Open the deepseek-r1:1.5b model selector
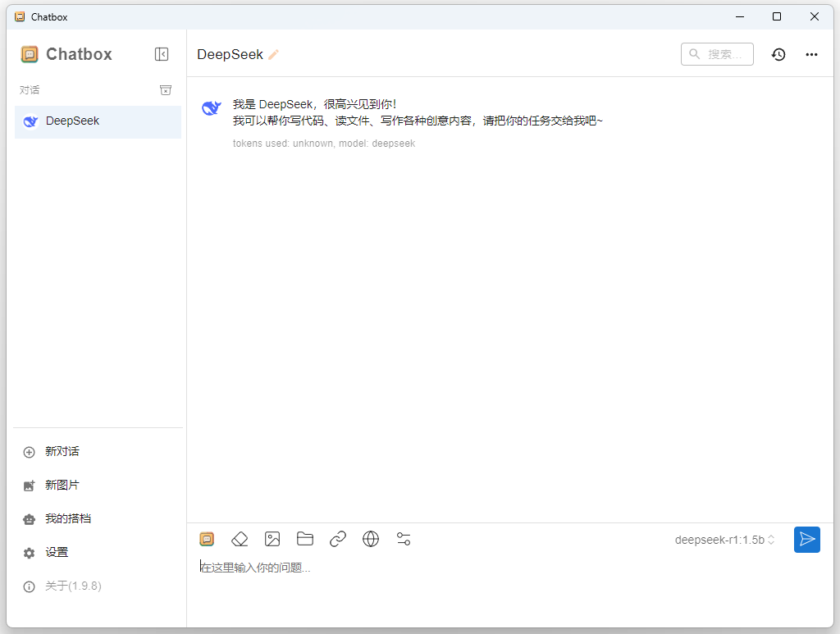The image size is (840, 634). click(x=724, y=540)
